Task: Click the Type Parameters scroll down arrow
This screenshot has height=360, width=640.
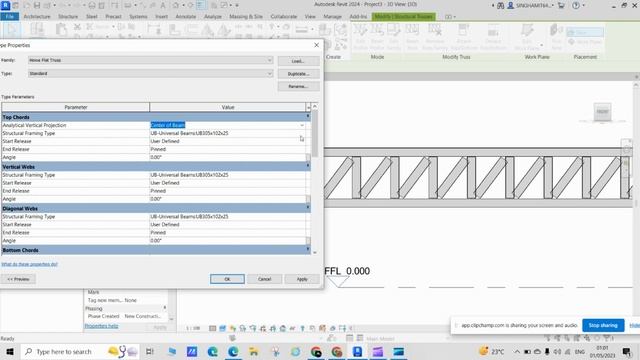Action: pyautogui.click(x=315, y=253)
